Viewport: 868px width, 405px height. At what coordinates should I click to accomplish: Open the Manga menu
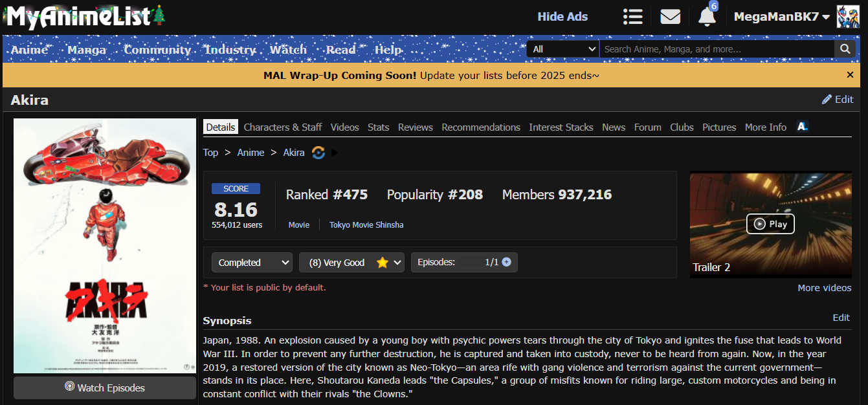(86, 50)
